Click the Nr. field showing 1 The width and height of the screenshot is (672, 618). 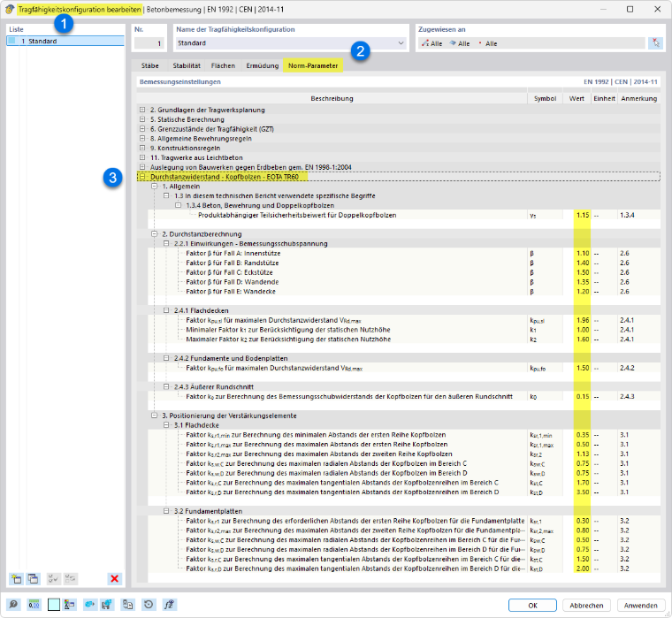pyautogui.click(x=149, y=42)
